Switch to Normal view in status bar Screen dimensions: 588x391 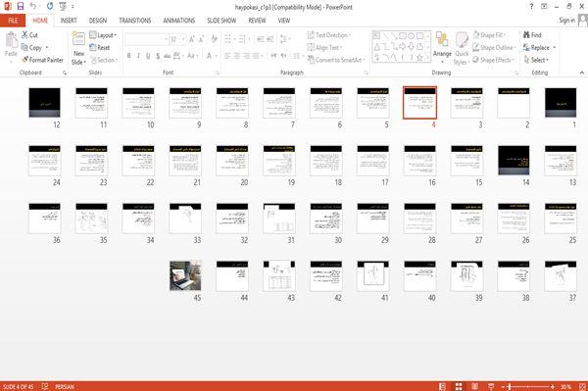click(443, 386)
